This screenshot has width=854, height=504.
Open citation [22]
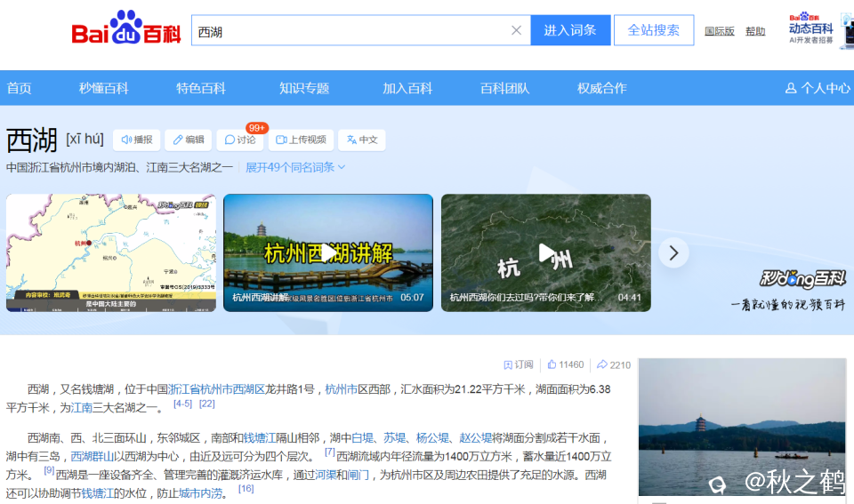point(207,404)
